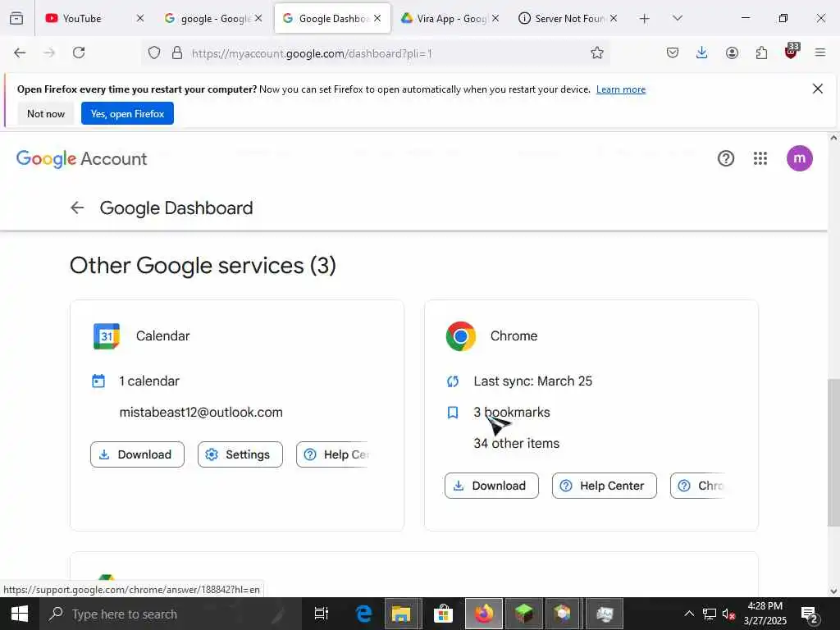Save page to Pocket icon
The width and height of the screenshot is (840, 630).
pyautogui.click(x=673, y=52)
